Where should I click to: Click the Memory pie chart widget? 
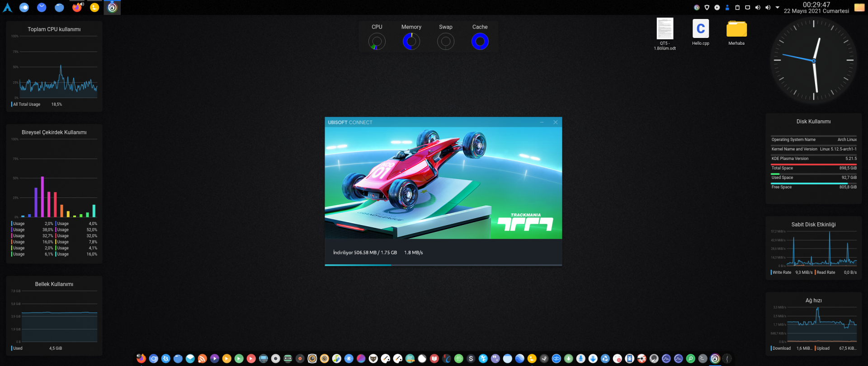click(411, 42)
